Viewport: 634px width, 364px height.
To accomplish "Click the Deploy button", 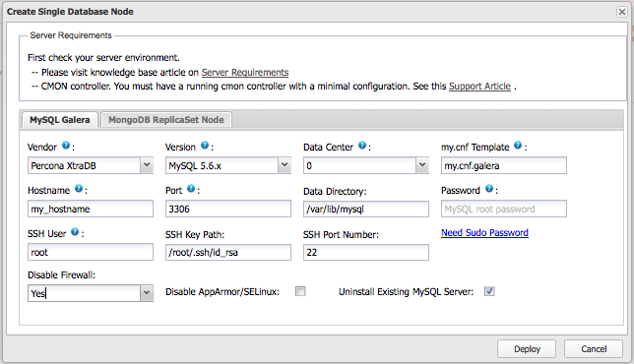I will pyautogui.click(x=527, y=348).
